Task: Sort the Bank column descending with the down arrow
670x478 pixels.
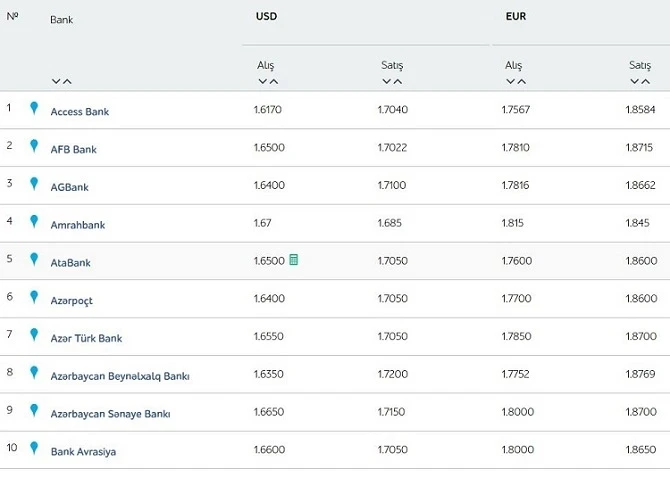Action: tap(56, 81)
